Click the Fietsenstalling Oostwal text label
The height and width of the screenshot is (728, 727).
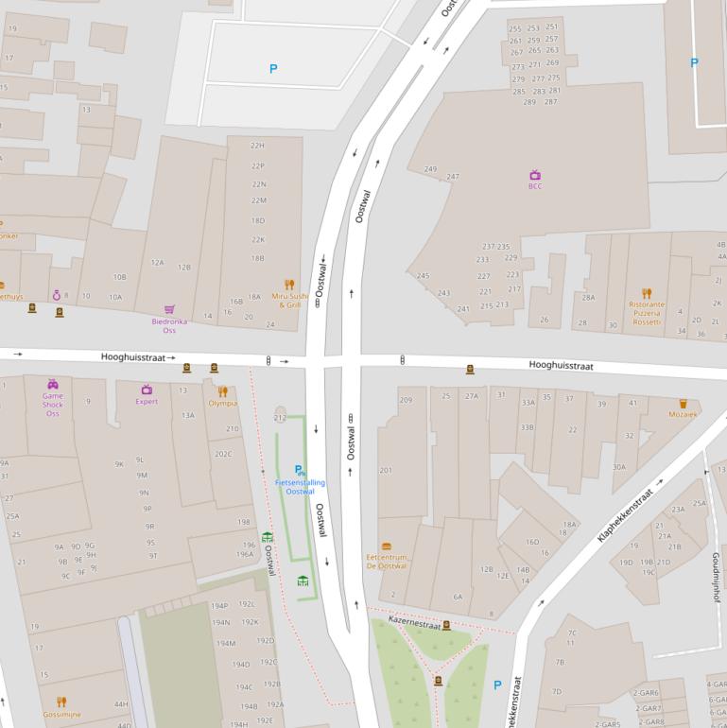[x=300, y=487]
